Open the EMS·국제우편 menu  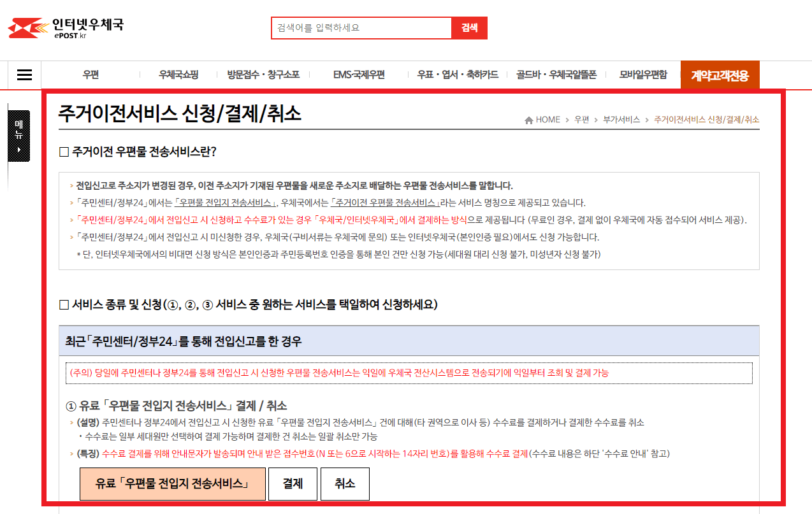[359, 75]
